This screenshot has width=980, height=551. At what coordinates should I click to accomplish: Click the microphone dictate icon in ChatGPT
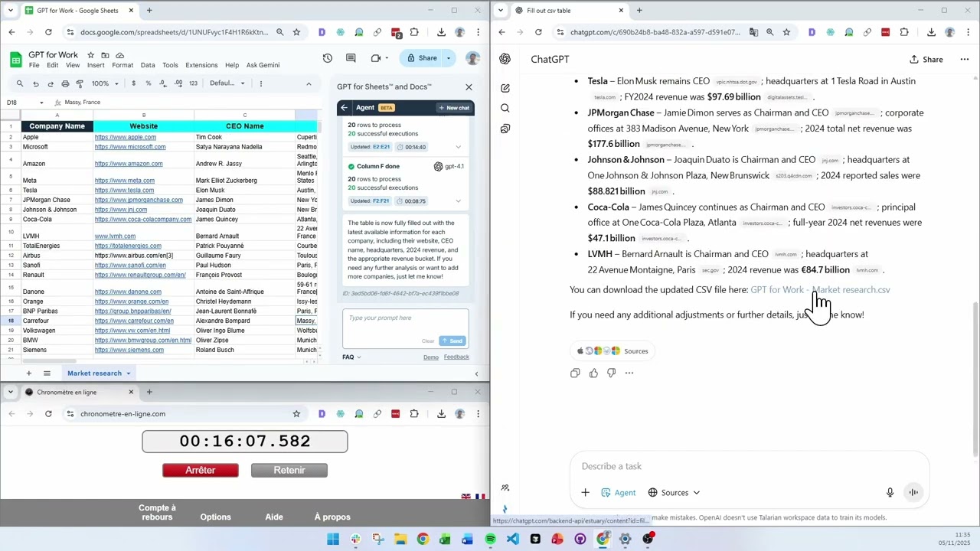[x=890, y=493]
